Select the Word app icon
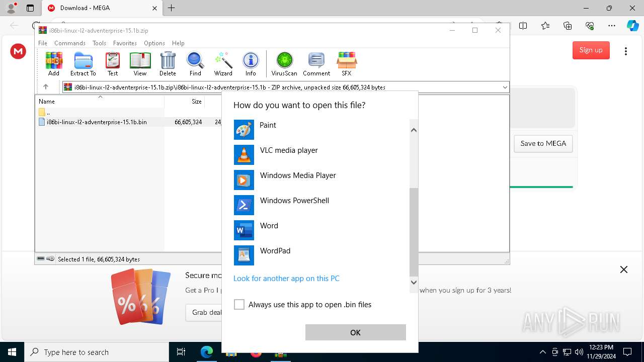The width and height of the screenshot is (644, 362). [x=244, y=230]
